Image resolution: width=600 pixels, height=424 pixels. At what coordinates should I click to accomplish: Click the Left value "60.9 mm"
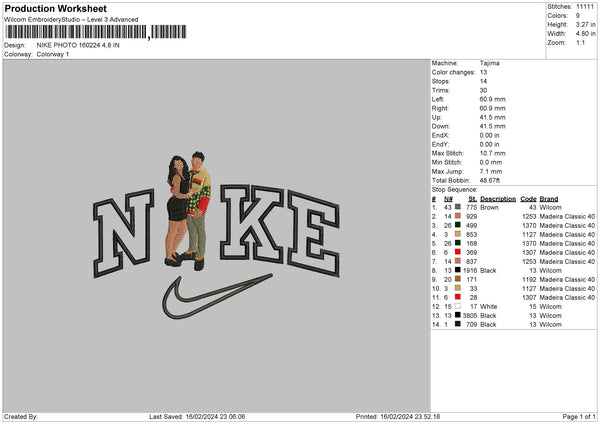tap(492, 99)
